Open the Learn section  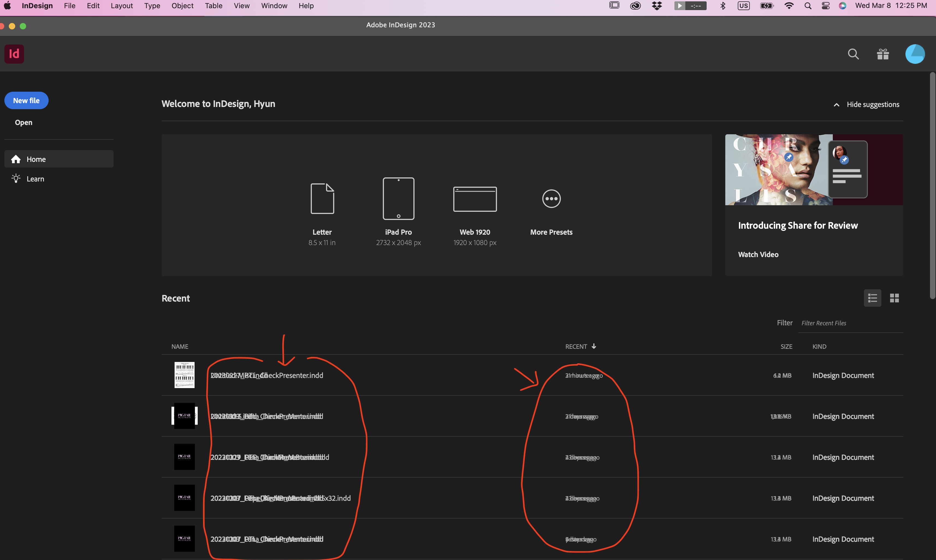[35, 178]
